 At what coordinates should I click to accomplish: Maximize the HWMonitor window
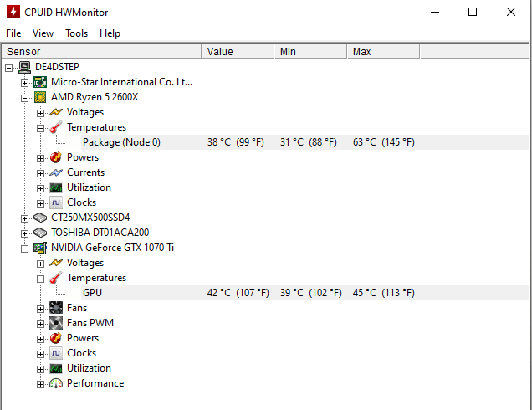click(473, 12)
